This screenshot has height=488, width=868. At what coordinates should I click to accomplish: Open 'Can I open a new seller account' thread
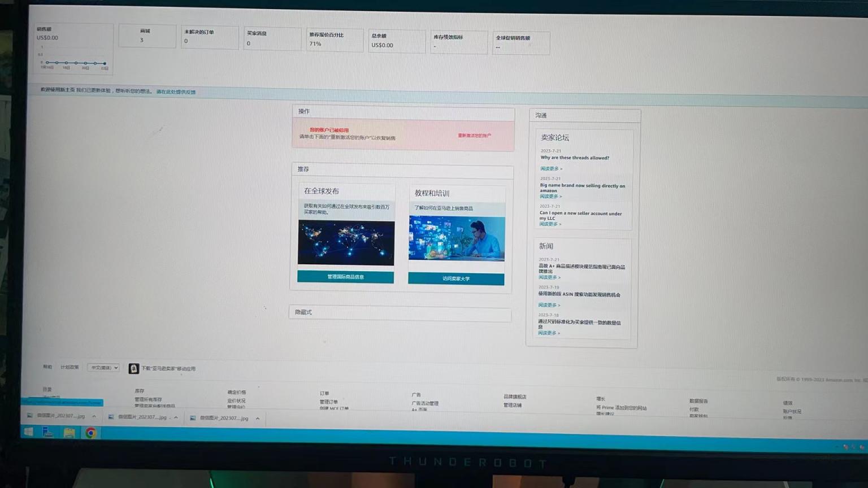tap(580, 216)
